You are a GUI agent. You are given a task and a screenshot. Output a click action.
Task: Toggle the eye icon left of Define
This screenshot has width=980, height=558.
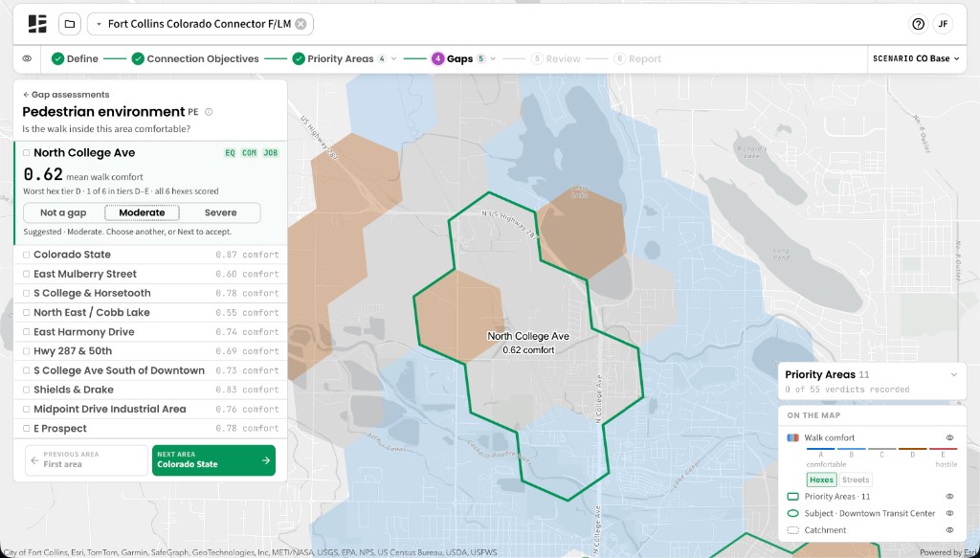pyautogui.click(x=27, y=58)
